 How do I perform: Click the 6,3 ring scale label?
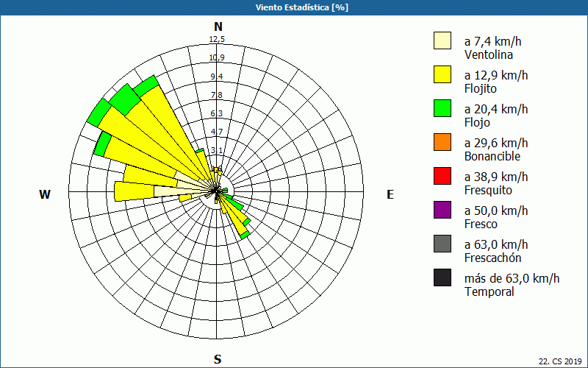tap(217, 113)
